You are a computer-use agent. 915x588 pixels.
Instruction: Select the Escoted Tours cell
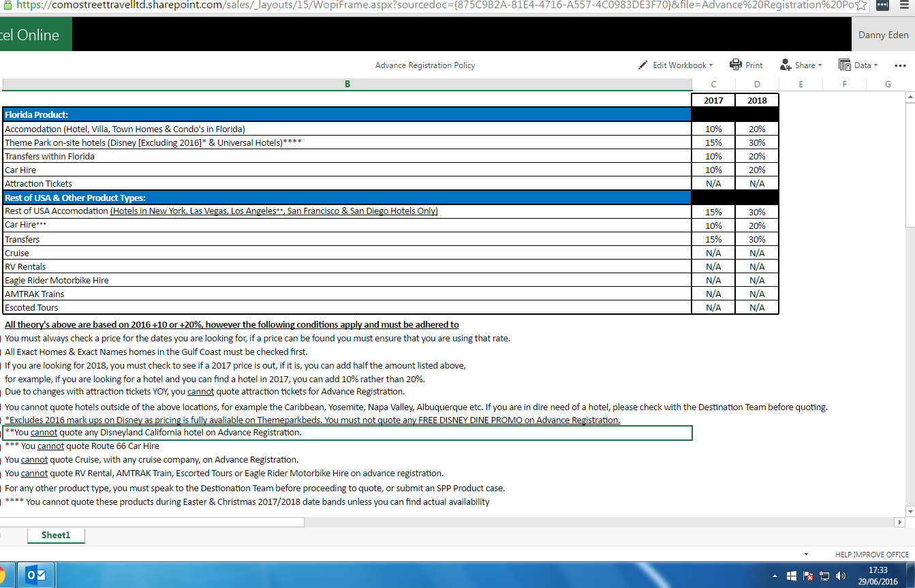[347, 307]
